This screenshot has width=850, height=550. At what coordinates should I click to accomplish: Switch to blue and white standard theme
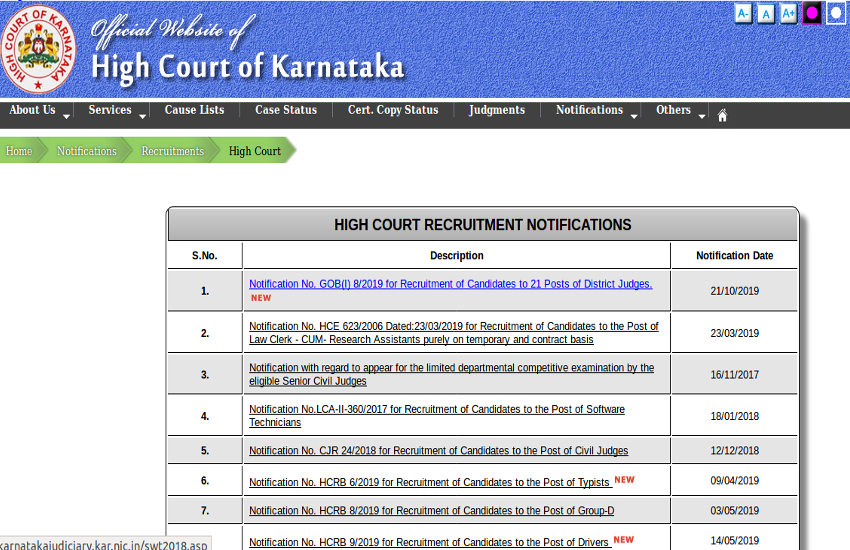(835, 13)
